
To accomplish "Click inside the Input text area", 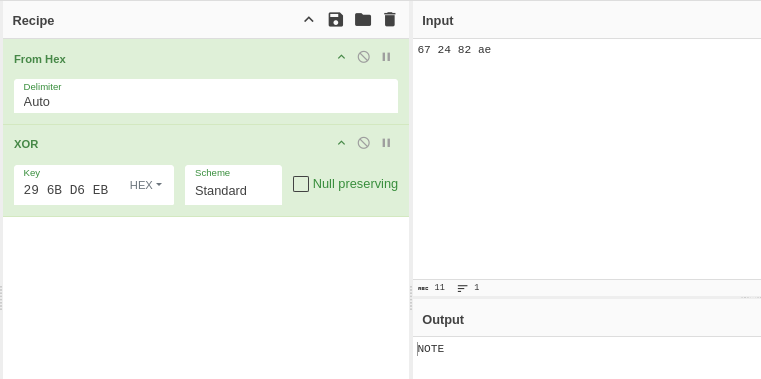I will pyautogui.click(x=586, y=159).
